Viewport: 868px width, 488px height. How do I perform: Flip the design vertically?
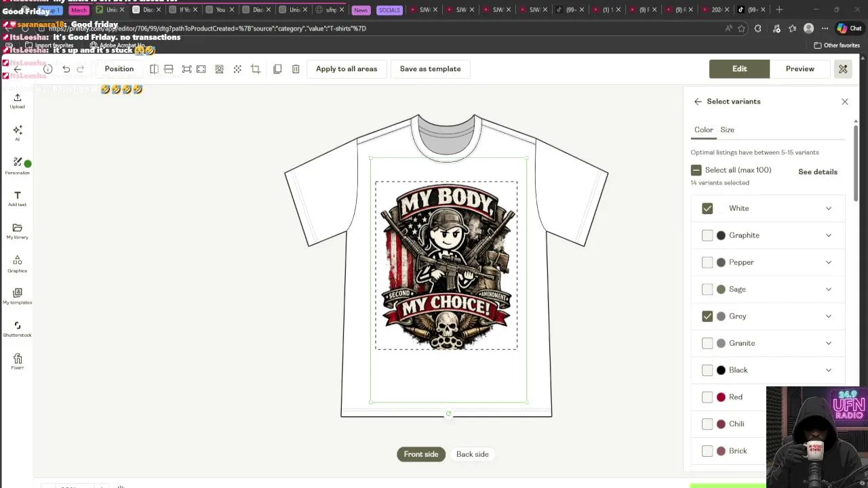click(168, 69)
